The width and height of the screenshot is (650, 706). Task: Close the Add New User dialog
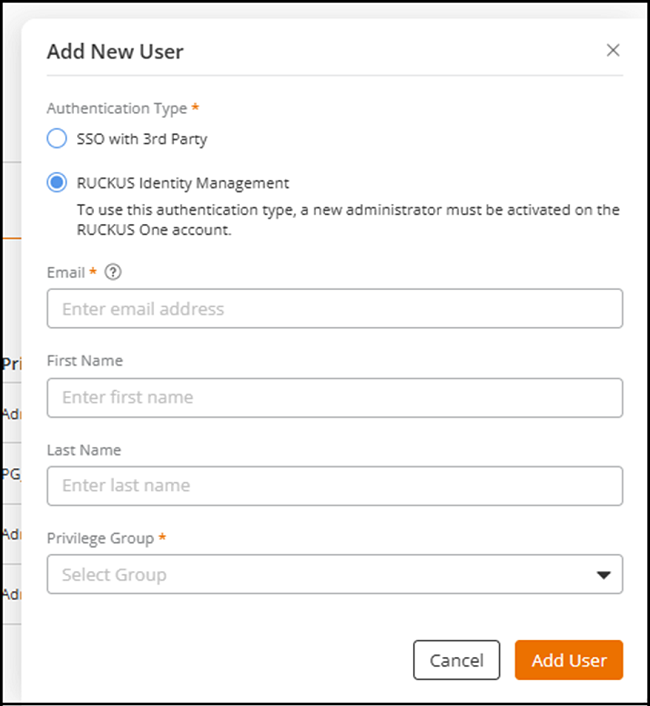click(x=613, y=51)
